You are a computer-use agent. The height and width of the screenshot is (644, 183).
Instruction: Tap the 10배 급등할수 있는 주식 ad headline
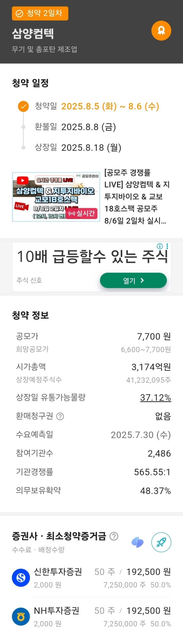pyautogui.click(x=92, y=257)
